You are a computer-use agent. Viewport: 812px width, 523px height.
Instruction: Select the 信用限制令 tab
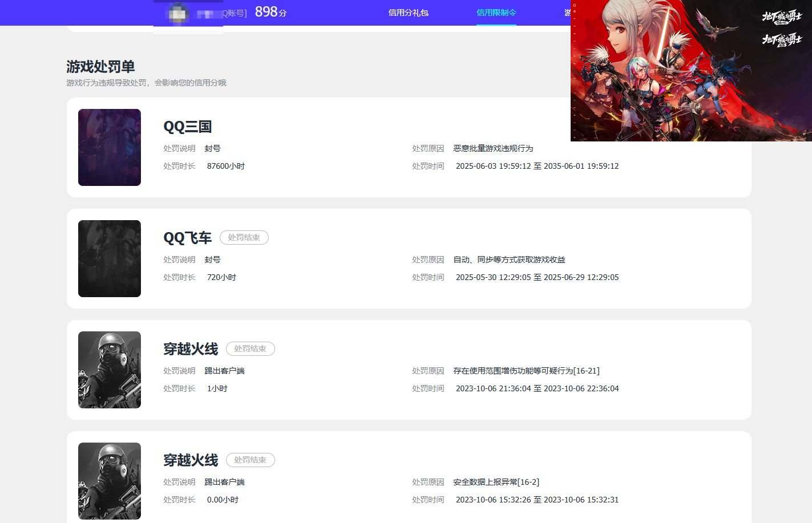click(x=496, y=13)
